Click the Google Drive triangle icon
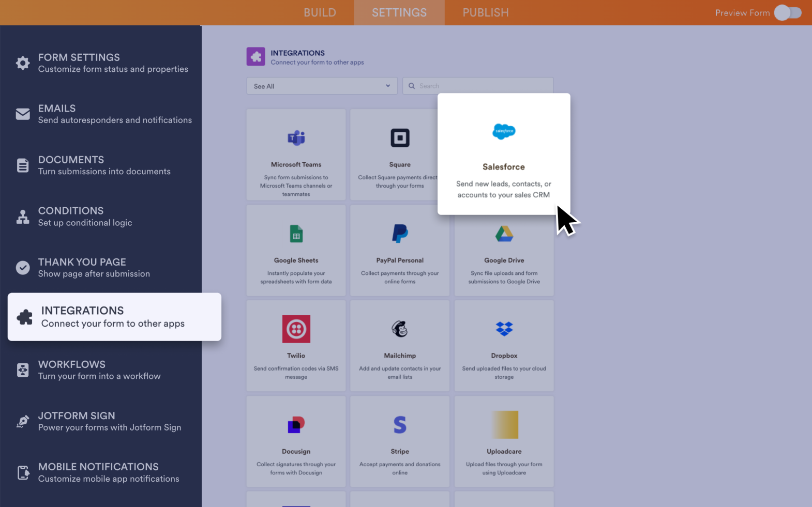 click(504, 234)
